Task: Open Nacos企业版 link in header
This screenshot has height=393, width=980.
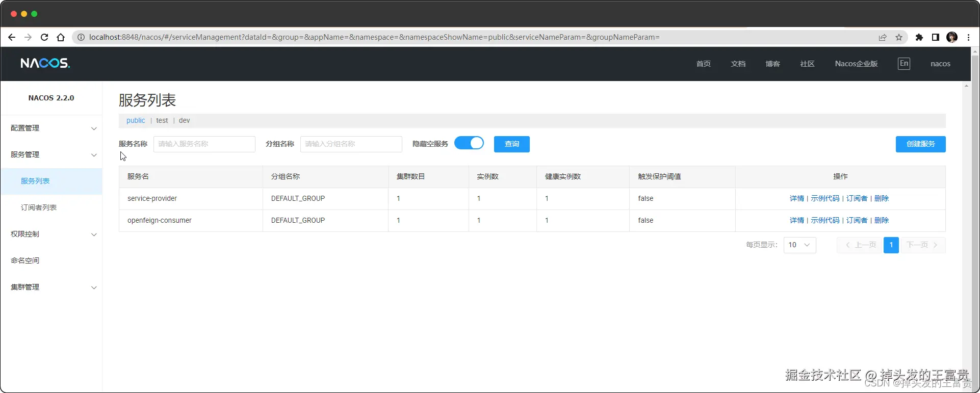Action: (x=856, y=64)
